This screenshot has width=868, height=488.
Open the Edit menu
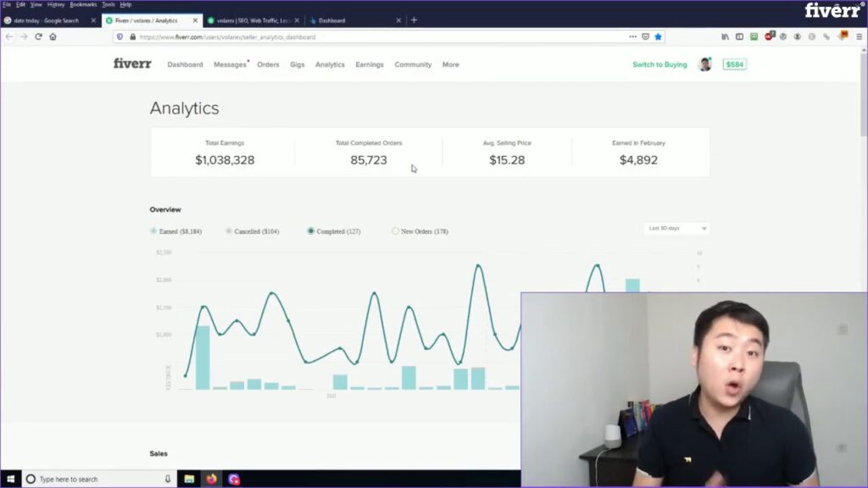pyautogui.click(x=20, y=4)
